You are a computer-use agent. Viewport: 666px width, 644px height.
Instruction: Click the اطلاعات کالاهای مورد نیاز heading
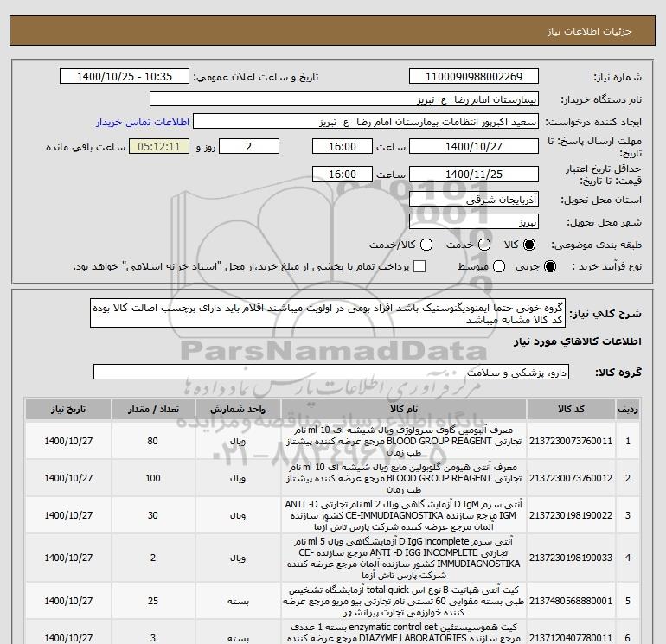coord(578,341)
